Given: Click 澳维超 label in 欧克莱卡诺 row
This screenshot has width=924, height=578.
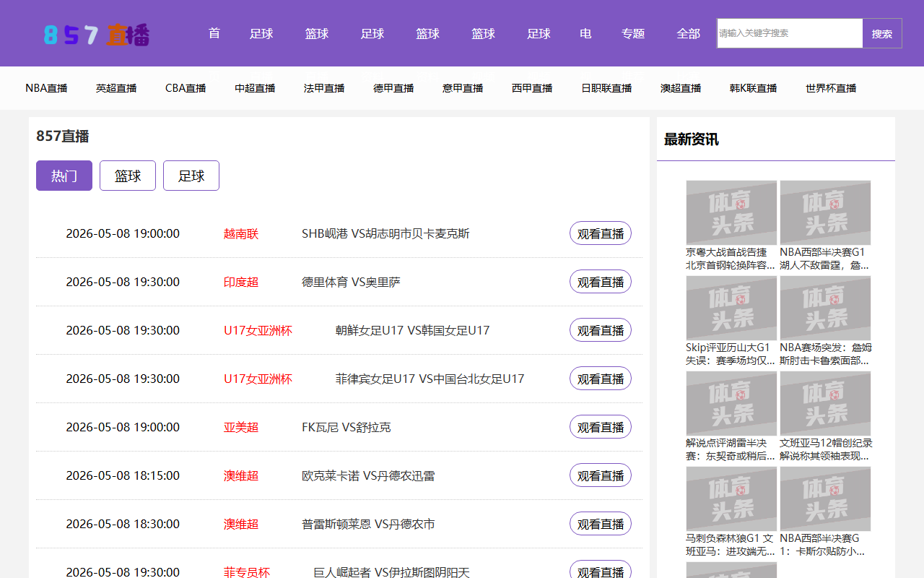Looking at the screenshot, I should click(x=241, y=475).
